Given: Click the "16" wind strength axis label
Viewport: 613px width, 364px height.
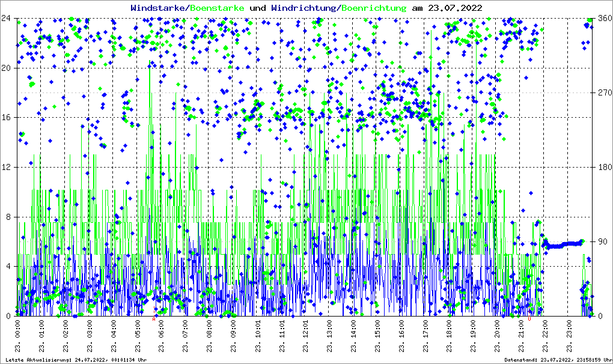Looking at the screenshot, I should [5, 118].
